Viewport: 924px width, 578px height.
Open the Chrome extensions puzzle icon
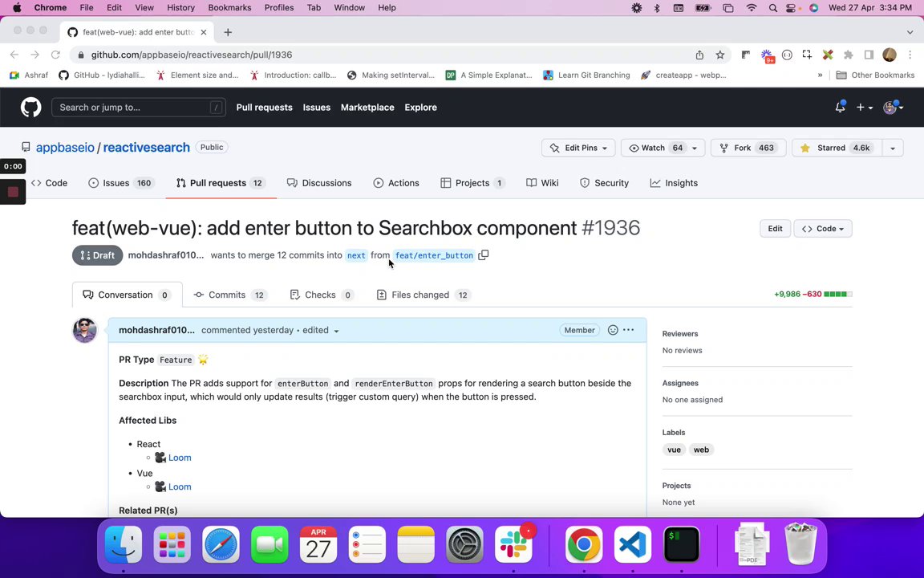click(x=848, y=55)
